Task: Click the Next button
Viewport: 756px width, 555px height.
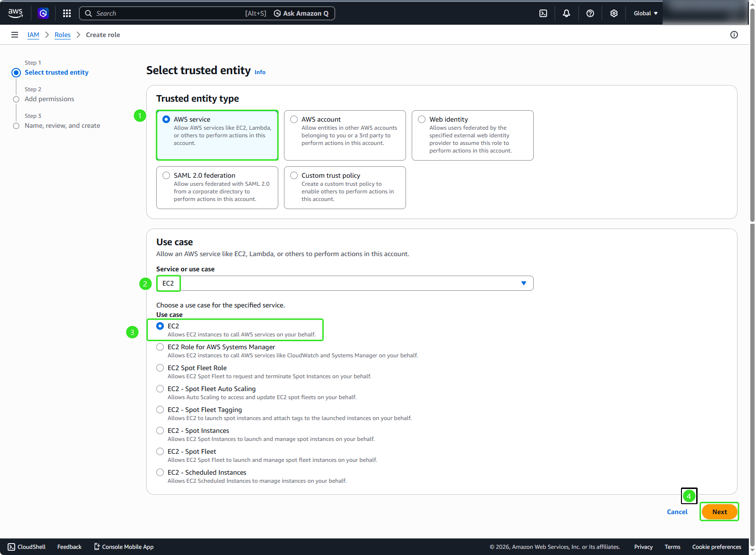Action: click(x=719, y=512)
